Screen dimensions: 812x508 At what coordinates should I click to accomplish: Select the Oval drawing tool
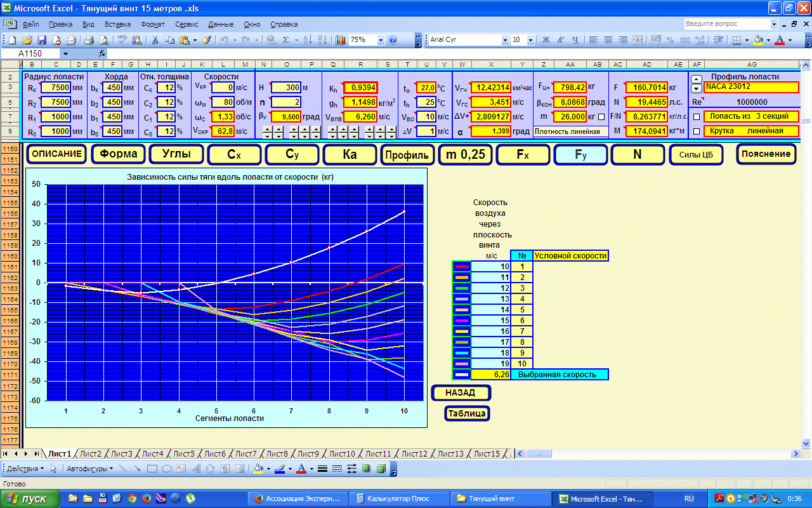point(167,469)
